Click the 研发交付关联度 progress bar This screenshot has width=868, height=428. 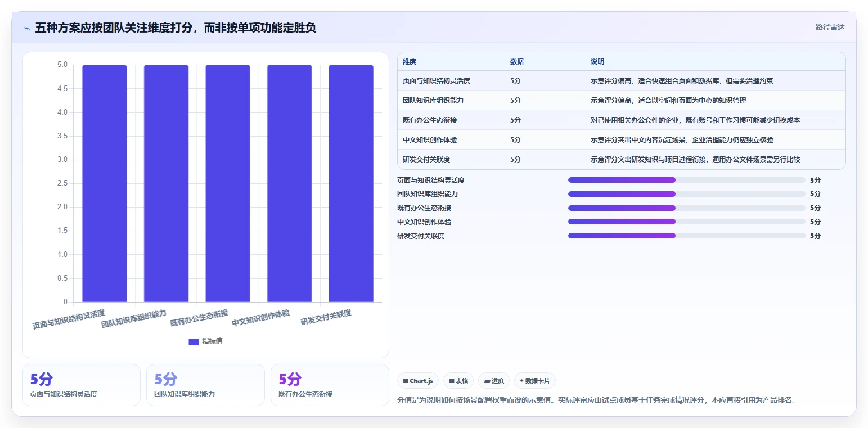pos(687,236)
